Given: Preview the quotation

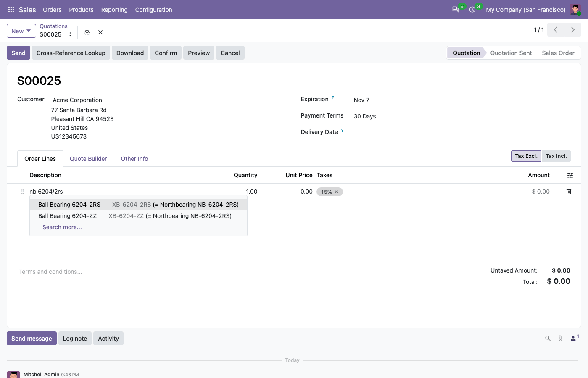Looking at the screenshot, I should click(199, 53).
